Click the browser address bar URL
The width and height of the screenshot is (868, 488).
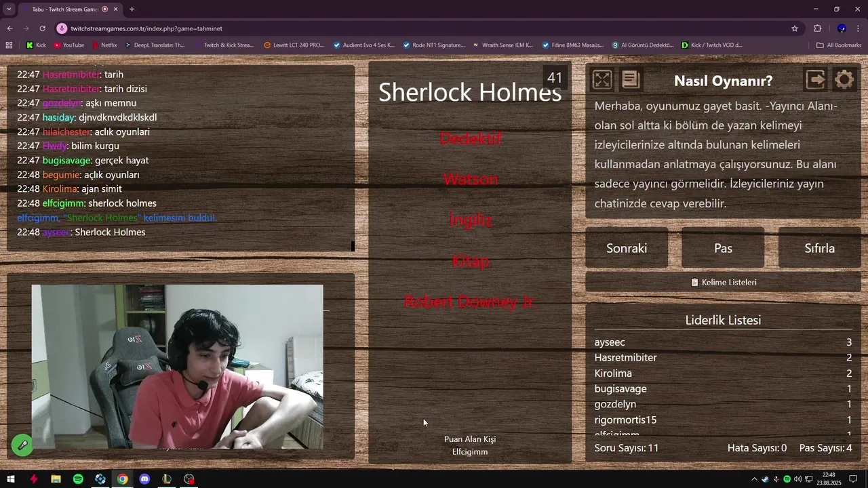(x=146, y=28)
